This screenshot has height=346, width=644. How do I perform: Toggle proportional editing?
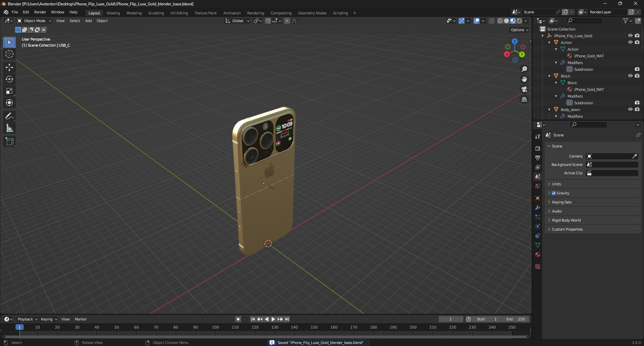coord(287,21)
